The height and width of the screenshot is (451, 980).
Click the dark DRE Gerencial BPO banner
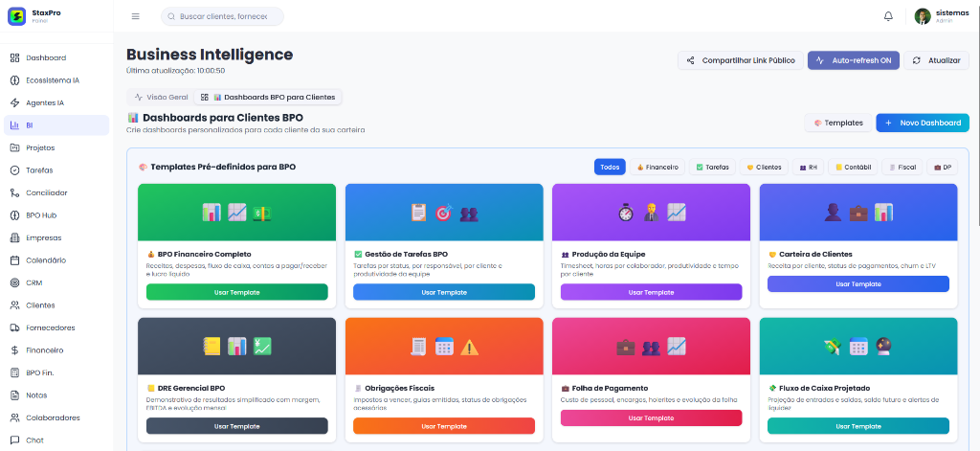(237, 347)
